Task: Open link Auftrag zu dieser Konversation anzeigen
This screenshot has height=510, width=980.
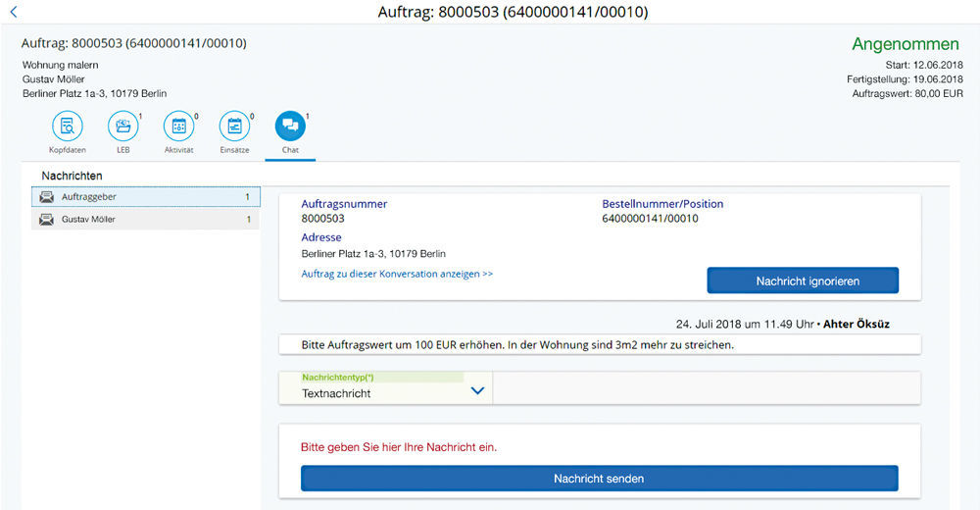Action: (397, 274)
